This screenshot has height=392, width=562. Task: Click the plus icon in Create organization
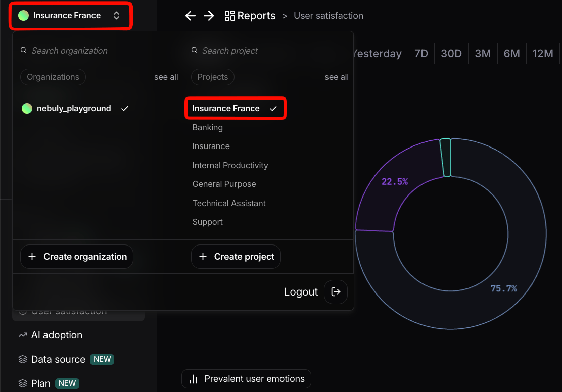(32, 257)
